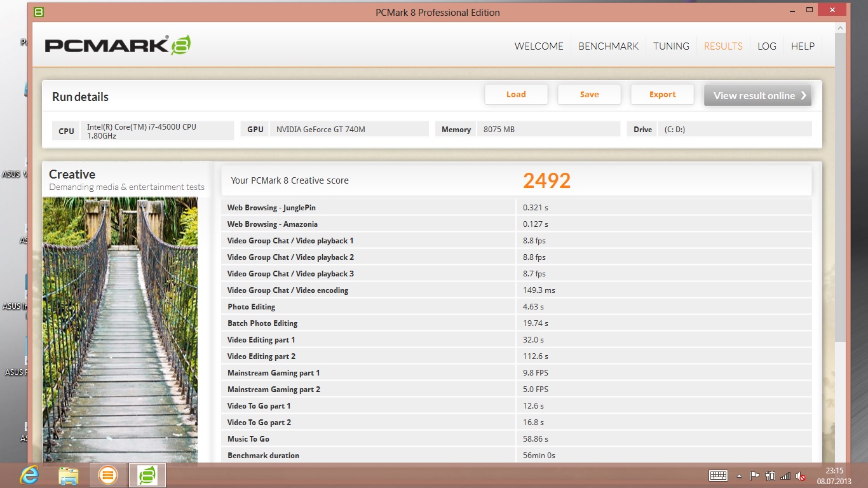This screenshot has width=868, height=488.
Task: Click the muted volume tray icon
Action: point(801,475)
